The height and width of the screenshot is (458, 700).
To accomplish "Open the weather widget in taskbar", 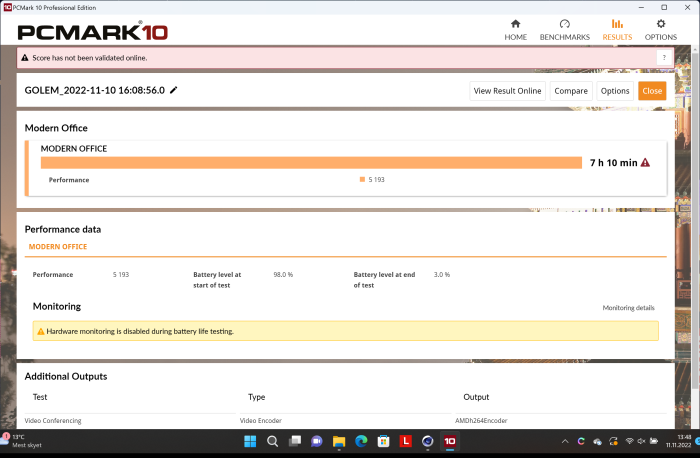I will pos(18,441).
